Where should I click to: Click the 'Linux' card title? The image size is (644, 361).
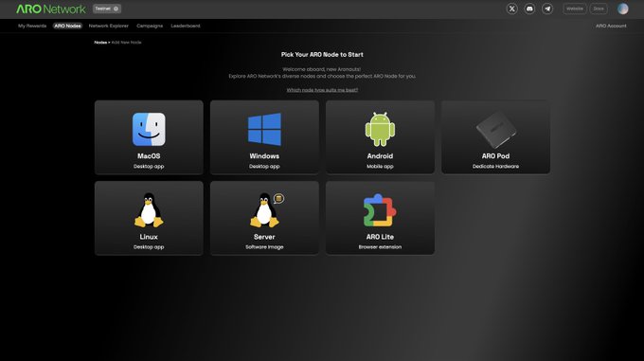tap(149, 237)
